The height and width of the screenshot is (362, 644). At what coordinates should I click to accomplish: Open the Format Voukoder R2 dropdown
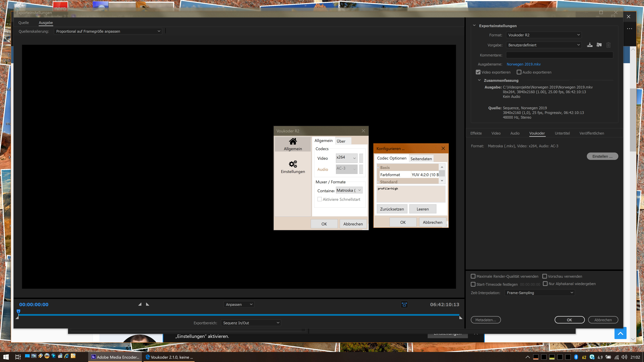[544, 35]
